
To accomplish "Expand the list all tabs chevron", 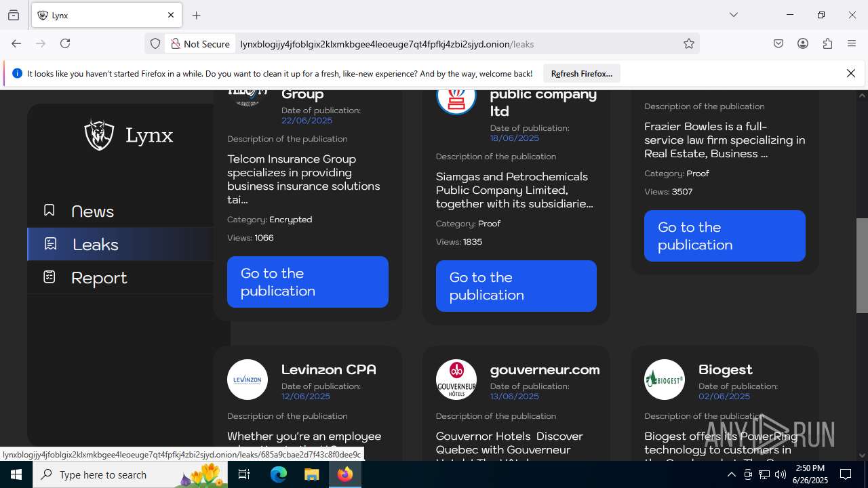I will [733, 15].
